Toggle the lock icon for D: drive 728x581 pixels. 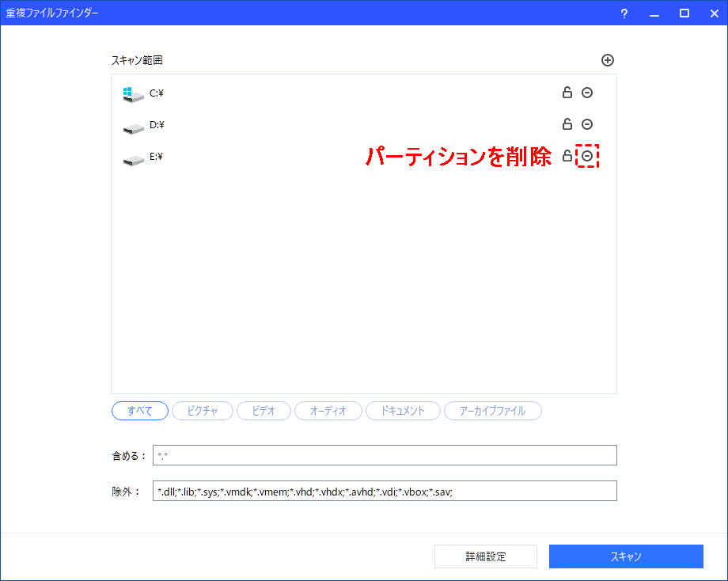567,124
